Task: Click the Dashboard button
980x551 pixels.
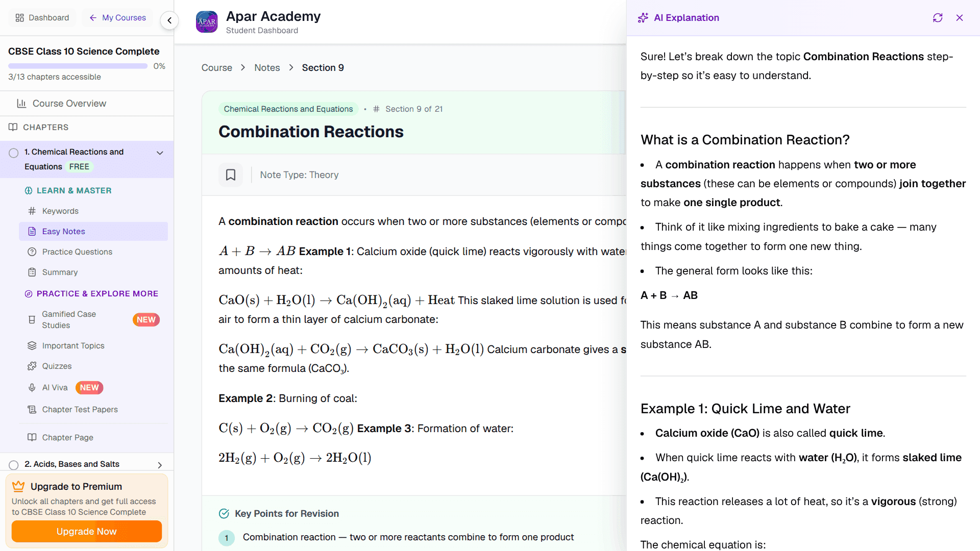Action: 42,18
